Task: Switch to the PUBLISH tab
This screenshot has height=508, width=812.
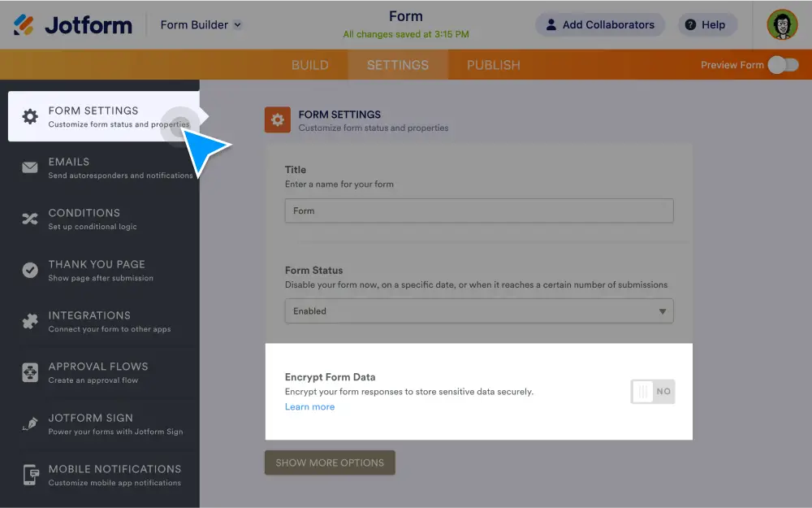Action: tap(492, 64)
